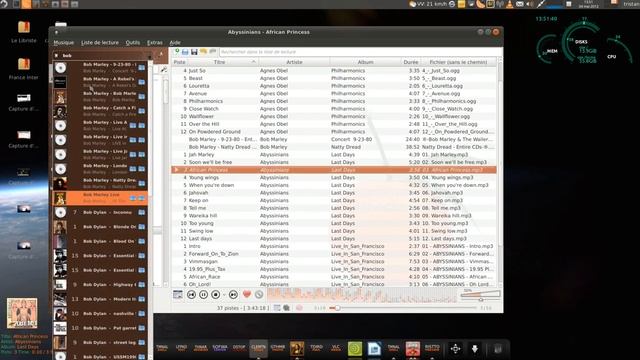
Task: Click the add icon for 'Bob Marley - A Rebel's'
Action: 142,82
